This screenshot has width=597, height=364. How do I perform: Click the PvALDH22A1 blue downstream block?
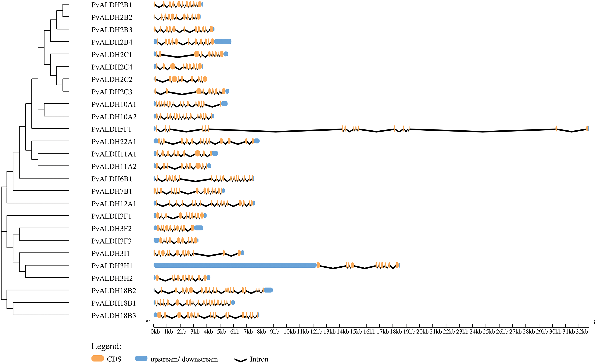click(257, 141)
